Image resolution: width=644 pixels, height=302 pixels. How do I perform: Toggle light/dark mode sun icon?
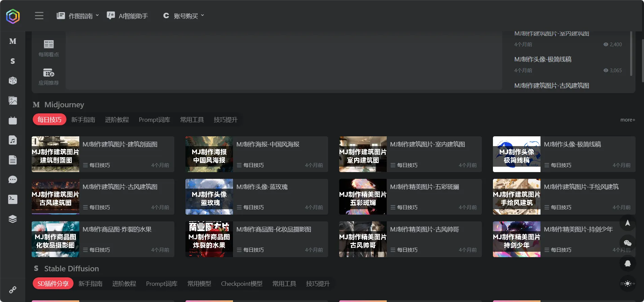[627, 283]
